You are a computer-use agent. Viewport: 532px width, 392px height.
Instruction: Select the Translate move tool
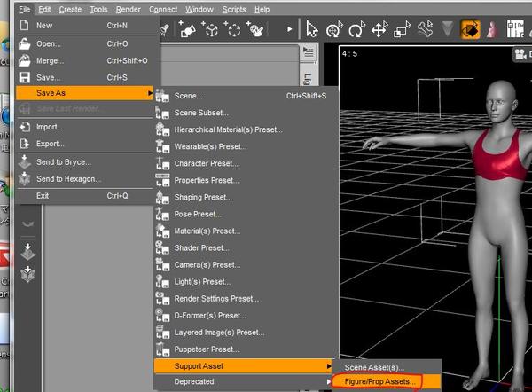click(379, 29)
